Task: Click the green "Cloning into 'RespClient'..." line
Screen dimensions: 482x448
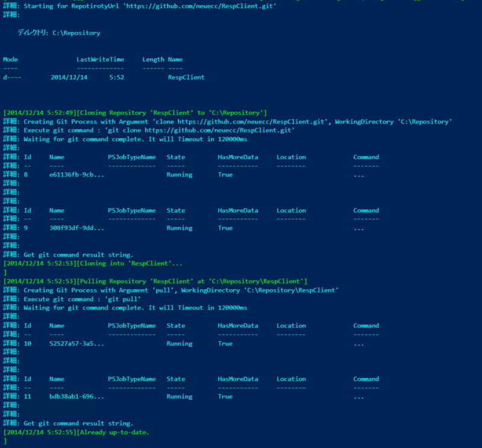Action: pos(93,263)
